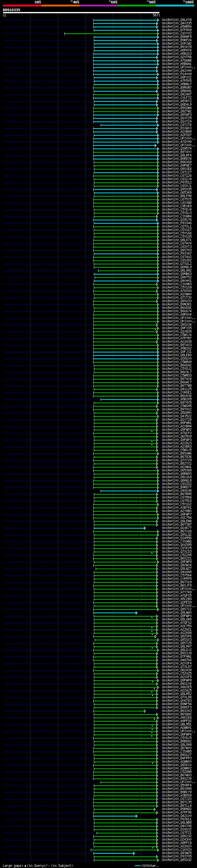This screenshot has width=197, height=868.
Task: Click the short cyan bar of UniRef100_Q14K77
Action: [x=119, y=528]
